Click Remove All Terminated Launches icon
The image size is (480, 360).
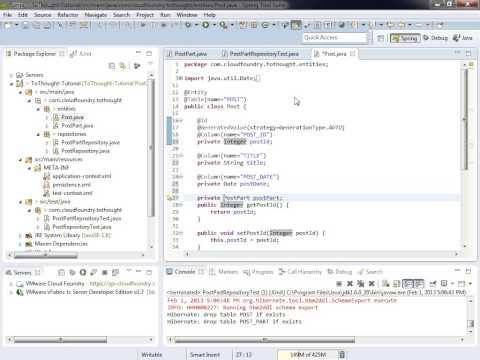pos(361,284)
